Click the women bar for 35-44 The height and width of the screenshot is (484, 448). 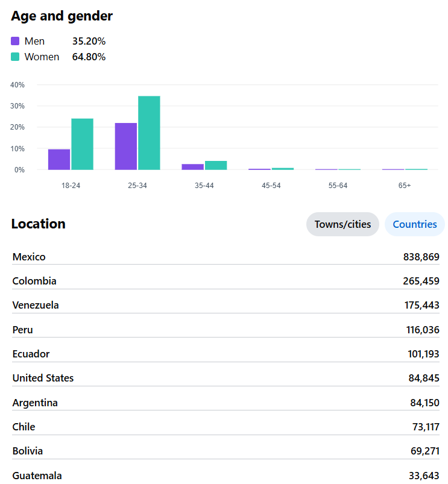coord(215,165)
